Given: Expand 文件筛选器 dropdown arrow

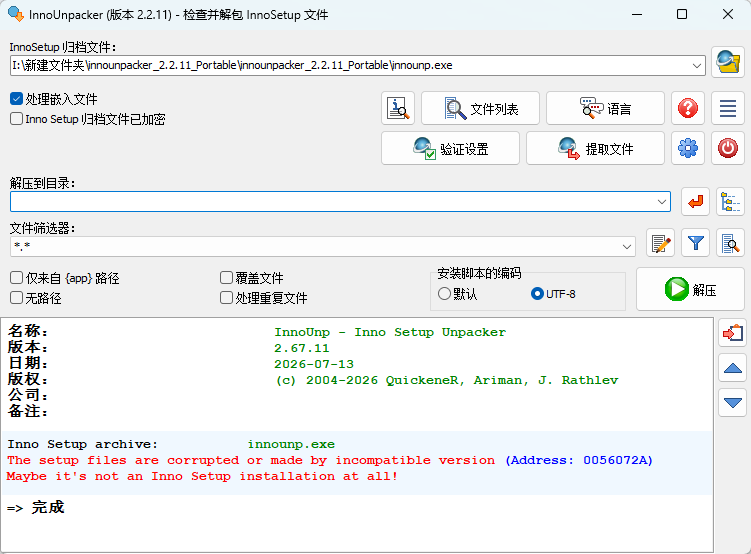Looking at the screenshot, I should (x=626, y=247).
